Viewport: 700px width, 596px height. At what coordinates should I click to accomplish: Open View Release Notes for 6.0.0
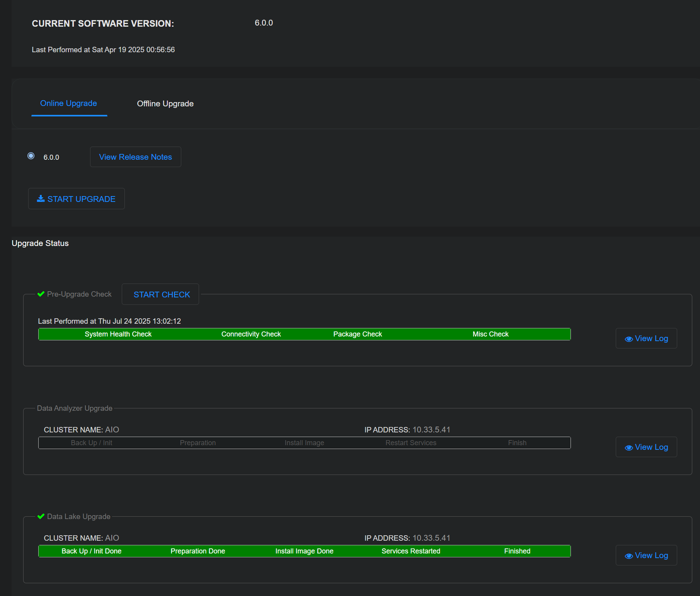(135, 157)
